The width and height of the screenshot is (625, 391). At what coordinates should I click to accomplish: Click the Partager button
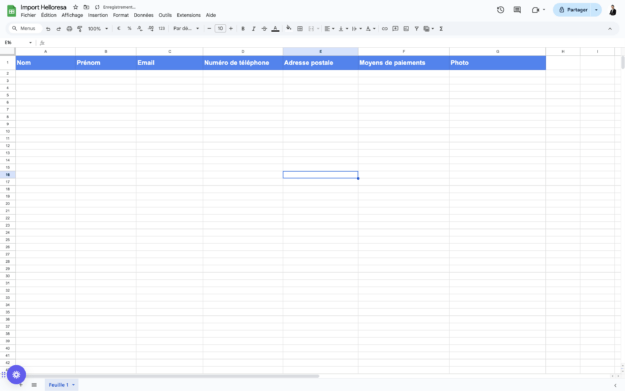[573, 10]
